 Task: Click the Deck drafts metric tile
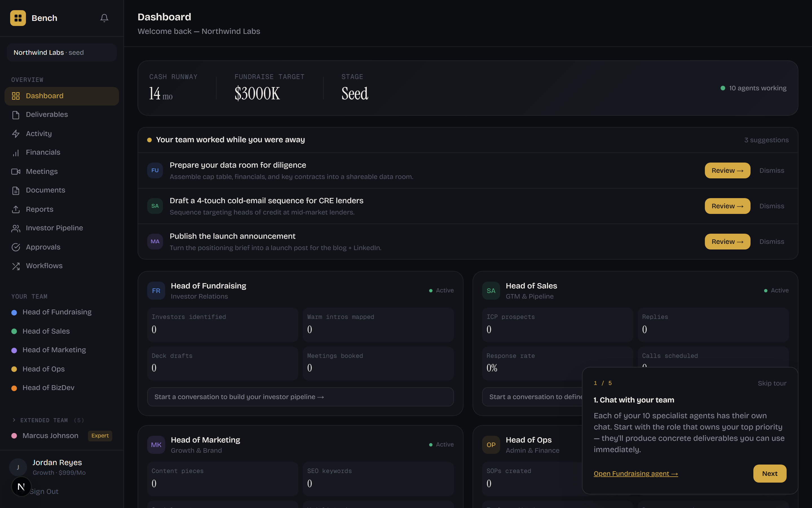[222, 364]
